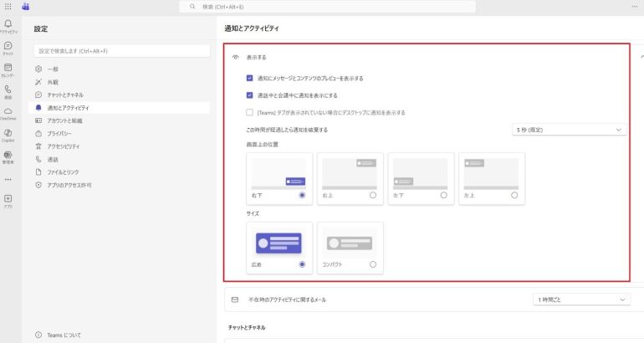Open the アクティビティ bell icon in sidebar
Screen dimensions: 644x343
[8, 25]
